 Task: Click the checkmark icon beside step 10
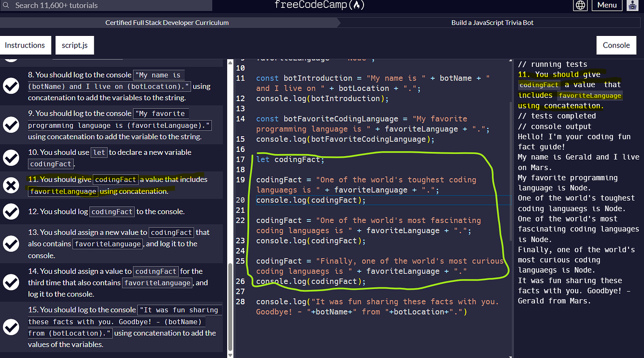11,158
